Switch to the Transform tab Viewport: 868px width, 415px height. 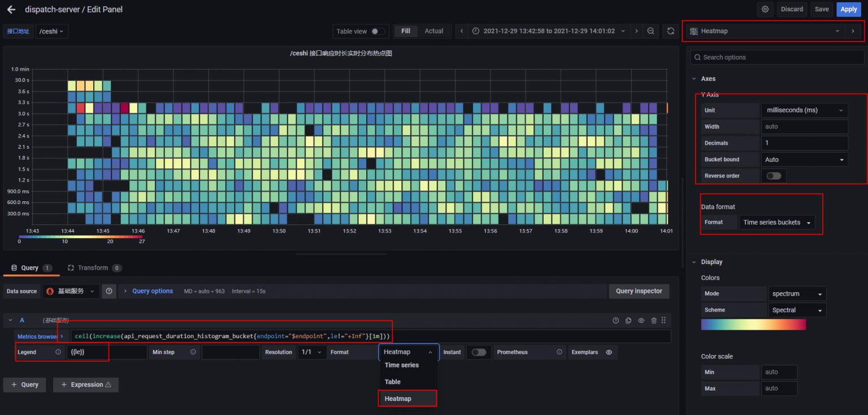94,267
